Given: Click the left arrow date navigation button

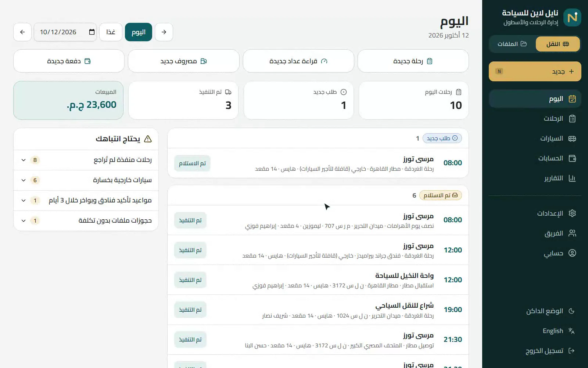Looking at the screenshot, I should [22, 32].
